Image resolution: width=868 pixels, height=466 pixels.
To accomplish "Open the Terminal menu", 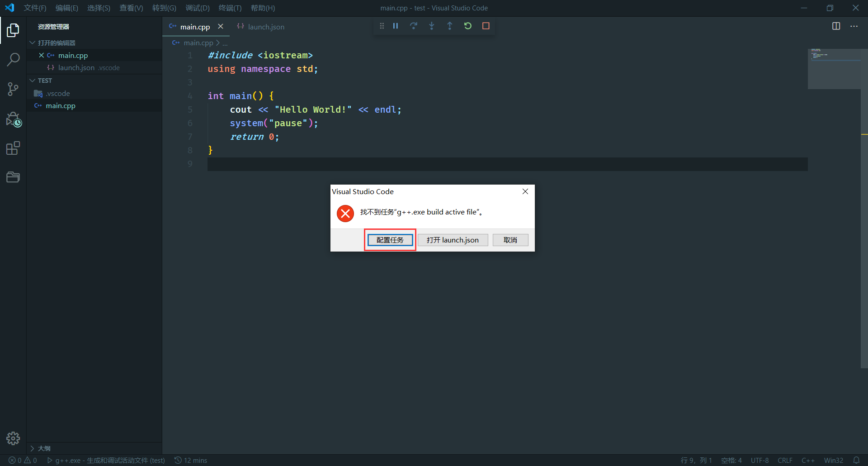I will (x=230, y=8).
